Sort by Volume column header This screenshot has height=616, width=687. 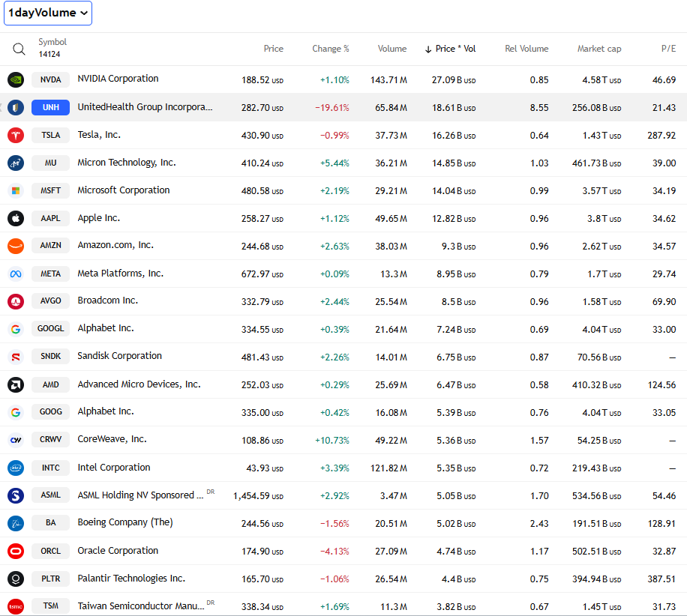tap(392, 49)
